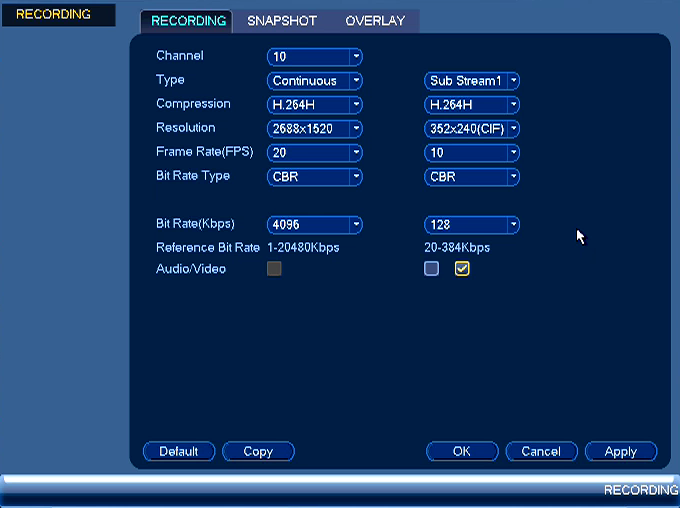The image size is (680, 508).
Task: Open sub stream Bit Rate Type CBR dropdown
Action: (x=472, y=177)
